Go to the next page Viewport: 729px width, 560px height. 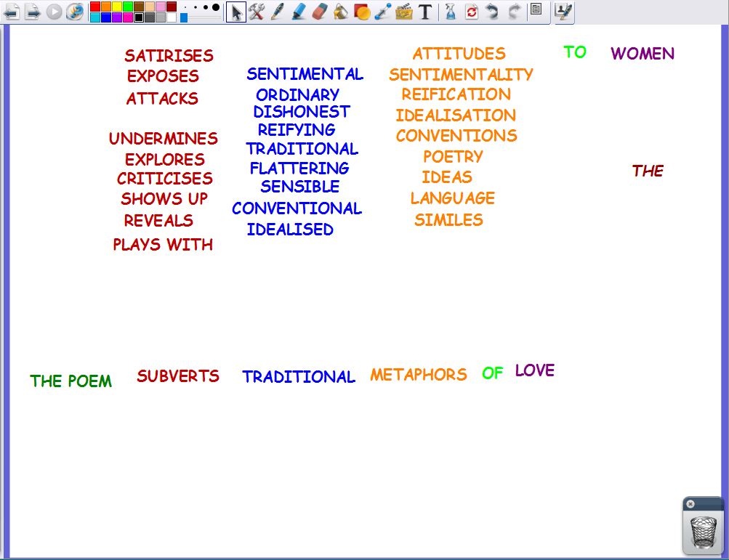point(32,12)
